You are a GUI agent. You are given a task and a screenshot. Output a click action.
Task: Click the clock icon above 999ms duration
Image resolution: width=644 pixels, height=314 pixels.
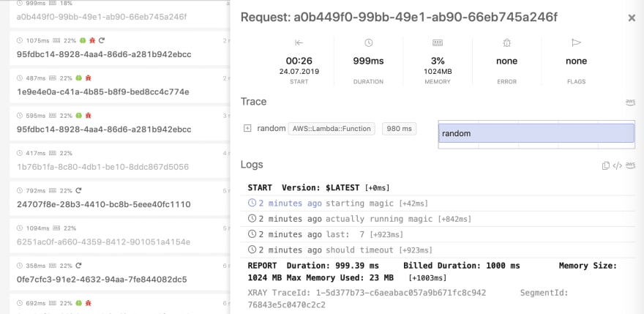pyautogui.click(x=368, y=42)
